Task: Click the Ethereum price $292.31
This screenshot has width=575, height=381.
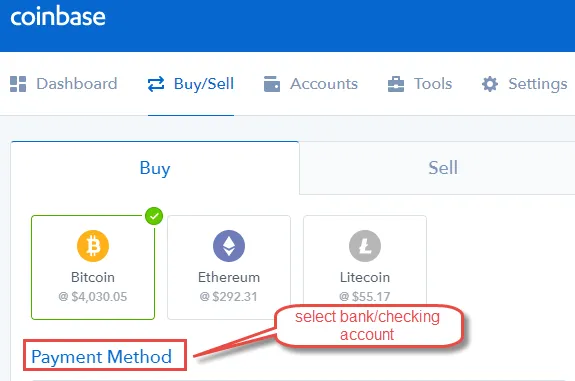Action: point(228,296)
